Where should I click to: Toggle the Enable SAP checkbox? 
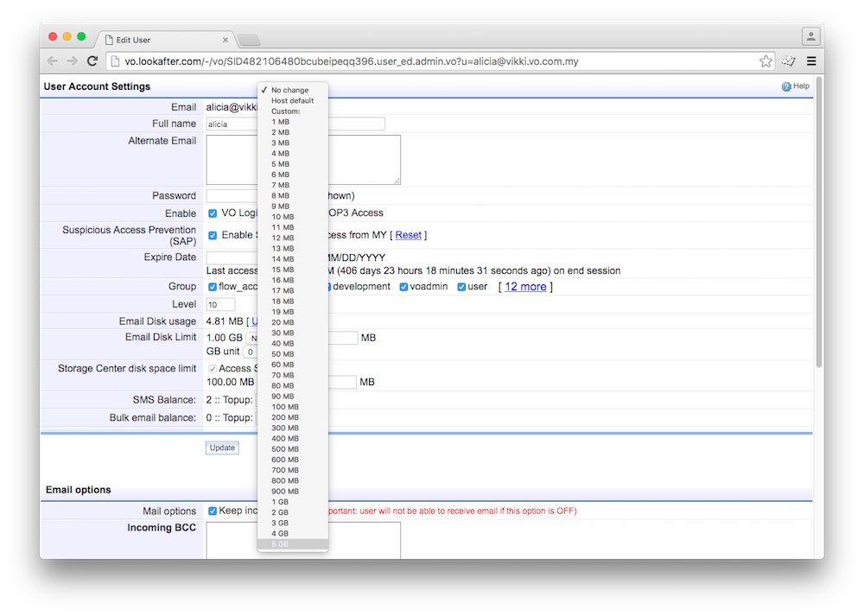(213, 235)
